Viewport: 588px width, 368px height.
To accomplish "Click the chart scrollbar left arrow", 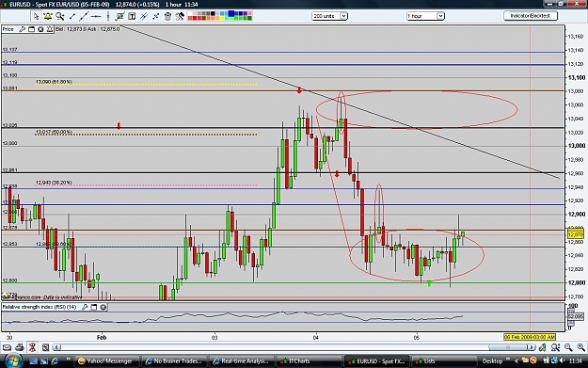I will [x=56, y=347].
